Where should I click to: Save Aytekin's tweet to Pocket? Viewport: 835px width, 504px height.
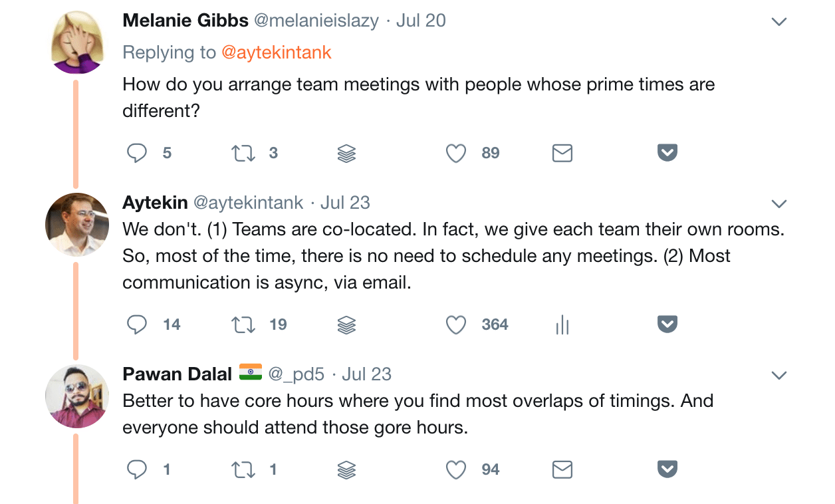tap(667, 325)
